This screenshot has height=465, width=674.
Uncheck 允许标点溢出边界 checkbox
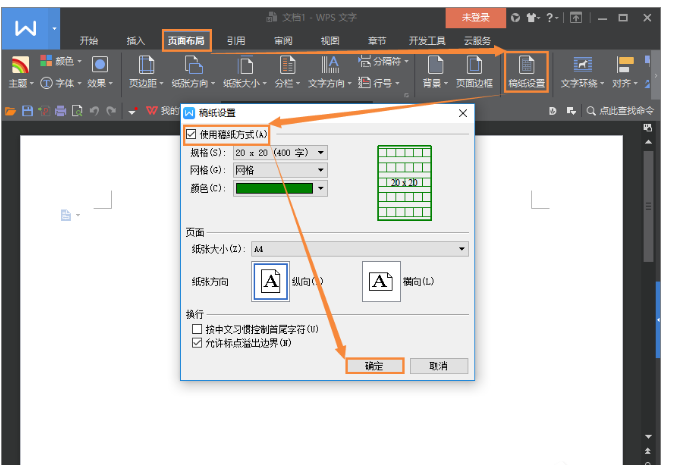pyautogui.click(x=197, y=343)
